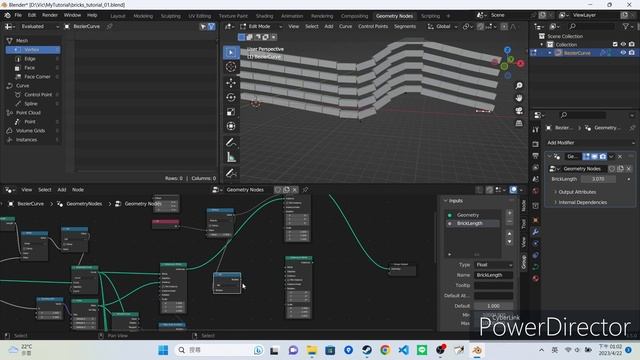Add new input socket with plus button
This screenshot has width=640, height=360.
tap(509, 213)
